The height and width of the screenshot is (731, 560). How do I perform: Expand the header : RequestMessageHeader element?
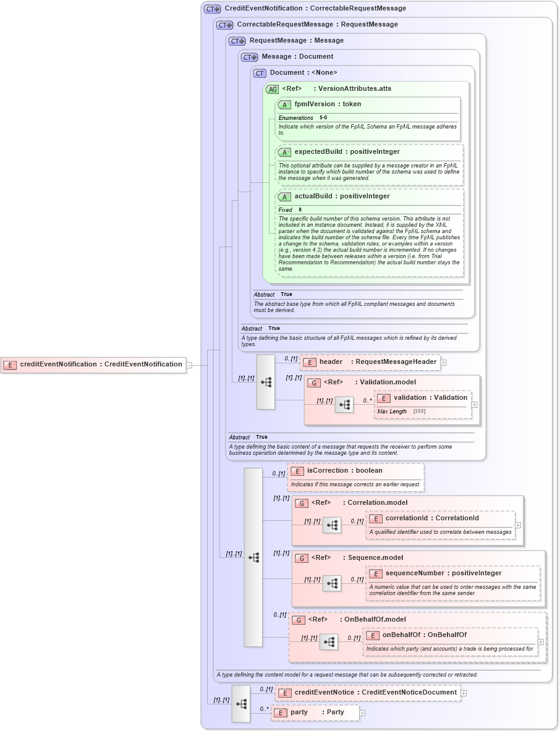coord(443,362)
